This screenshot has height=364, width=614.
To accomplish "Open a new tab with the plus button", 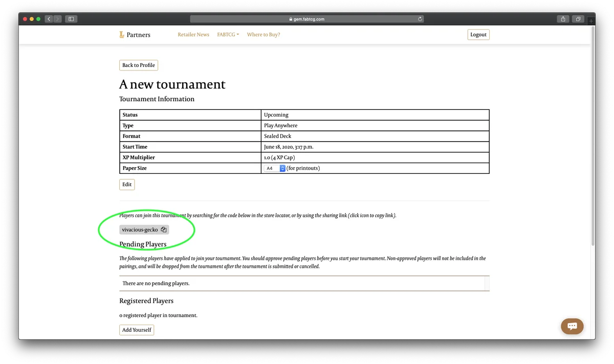I will tap(591, 20).
